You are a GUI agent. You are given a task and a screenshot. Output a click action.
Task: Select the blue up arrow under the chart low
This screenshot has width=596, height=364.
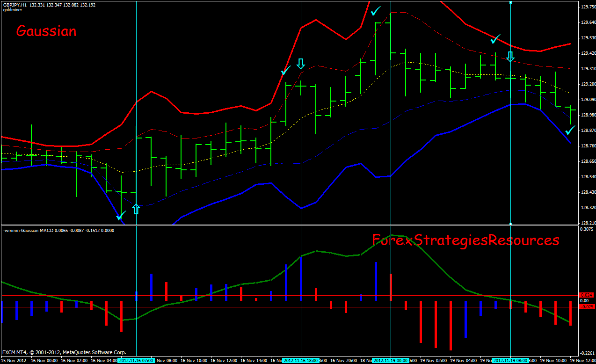coord(136,209)
